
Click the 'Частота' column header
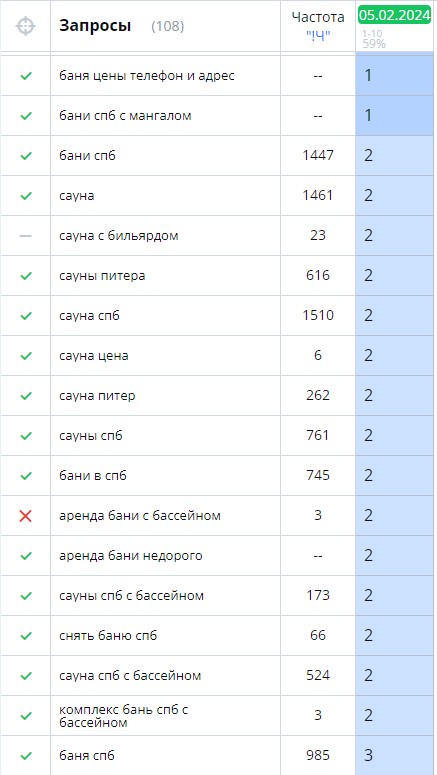click(318, 17)
